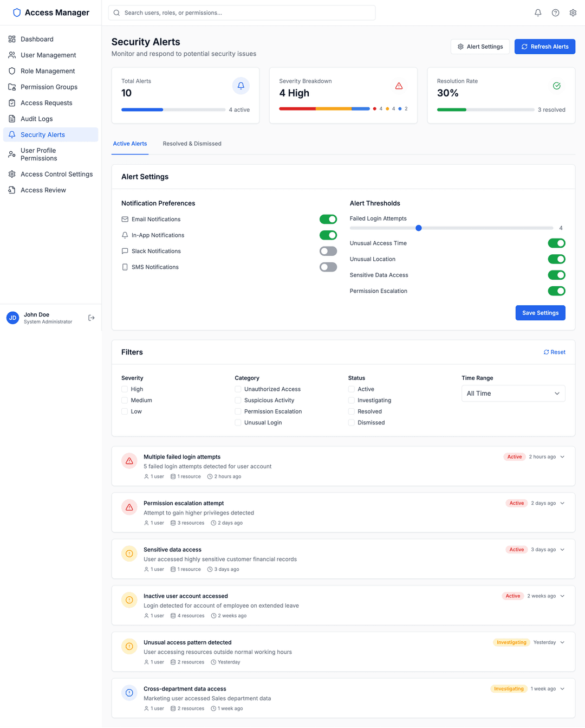Open the notification bell icon in header

(537, 12)
